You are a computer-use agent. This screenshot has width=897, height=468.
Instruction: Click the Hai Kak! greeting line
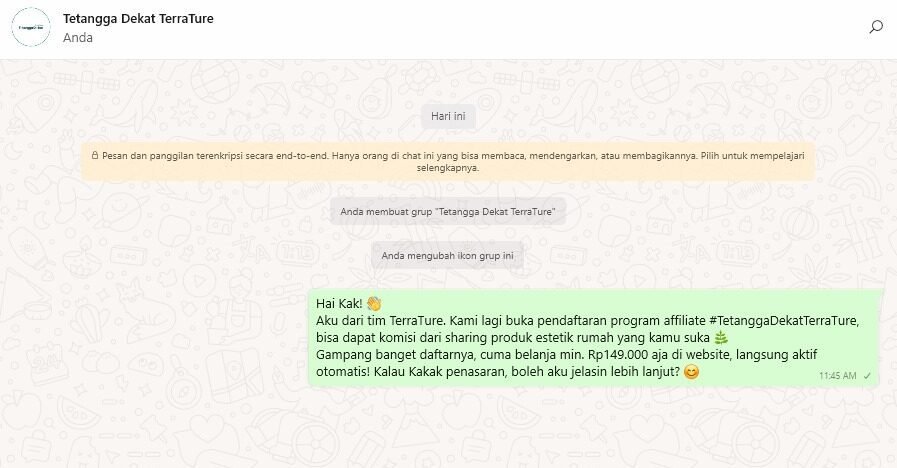point(339,303)
